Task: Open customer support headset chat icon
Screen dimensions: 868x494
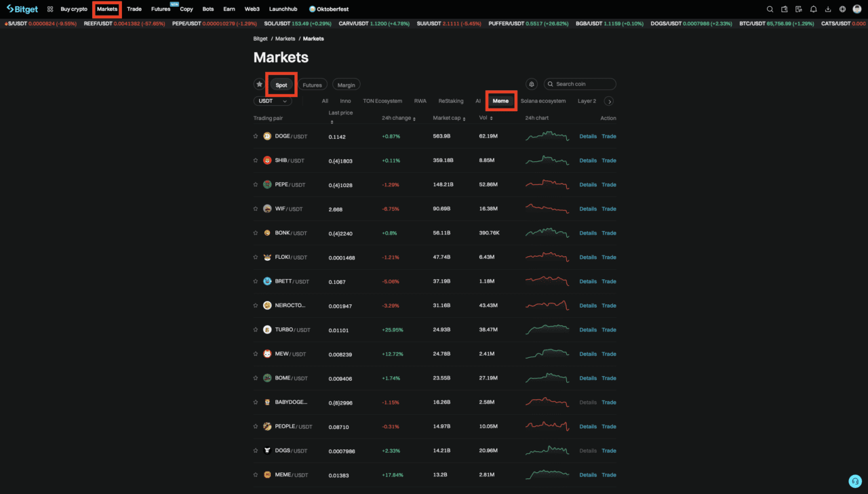Action: [x=855, y=481]
